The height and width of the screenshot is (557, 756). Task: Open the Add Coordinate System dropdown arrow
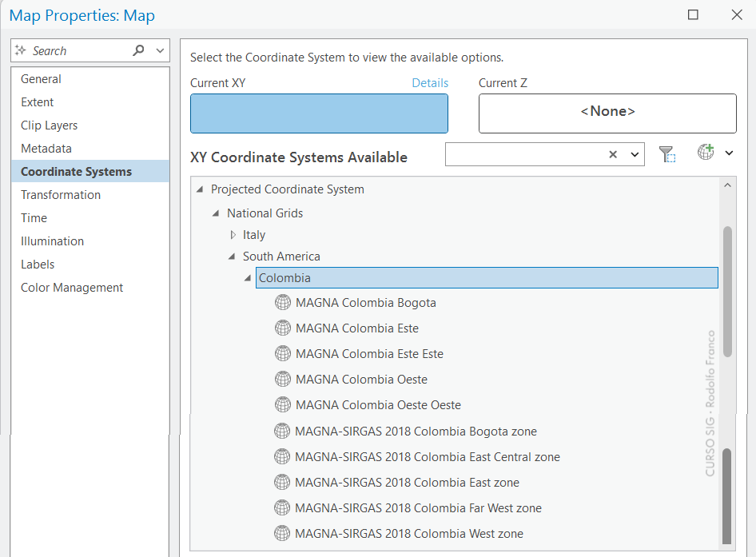[x=729, y=153]
